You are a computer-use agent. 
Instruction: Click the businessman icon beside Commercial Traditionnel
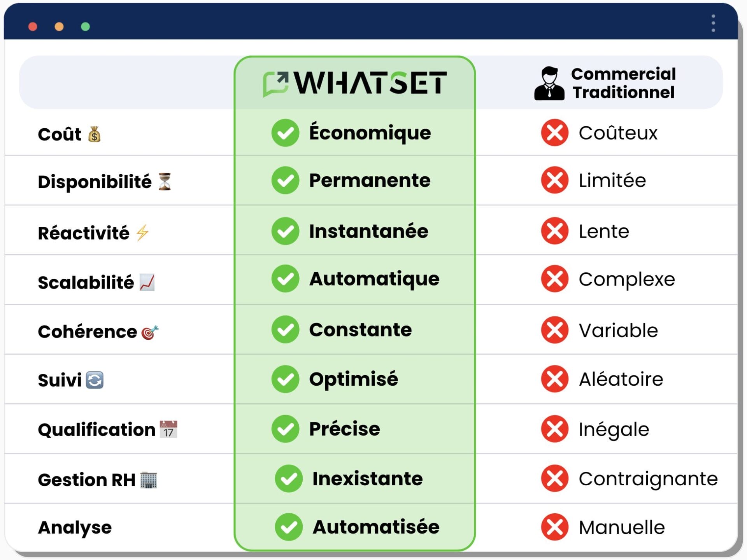pos(549,84)
